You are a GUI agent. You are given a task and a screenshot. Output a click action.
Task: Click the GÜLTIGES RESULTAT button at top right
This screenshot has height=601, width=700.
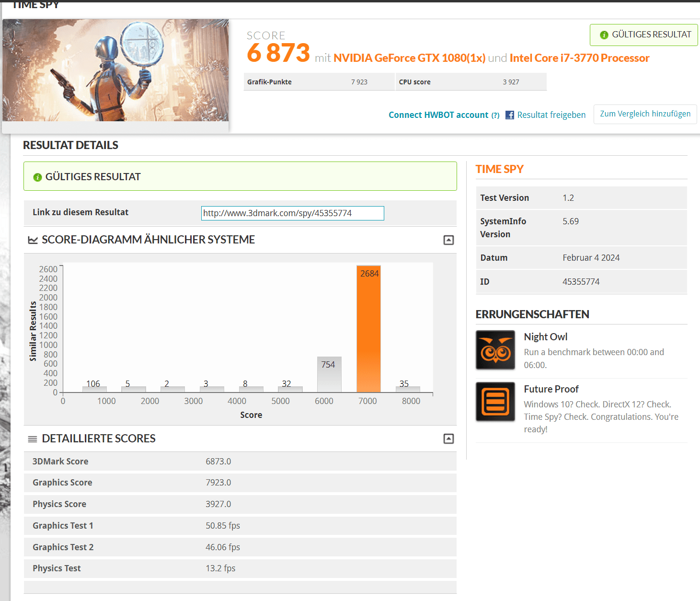(644, 35)
